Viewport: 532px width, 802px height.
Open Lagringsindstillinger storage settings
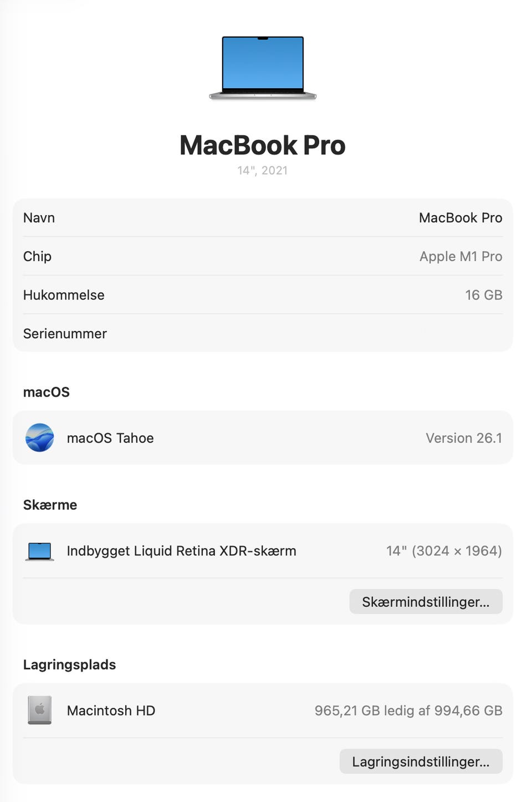421,762
